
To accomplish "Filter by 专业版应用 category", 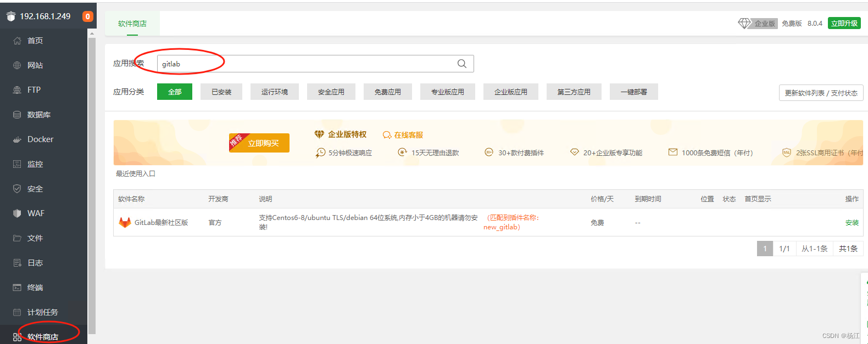I will (x=448, y=92).
